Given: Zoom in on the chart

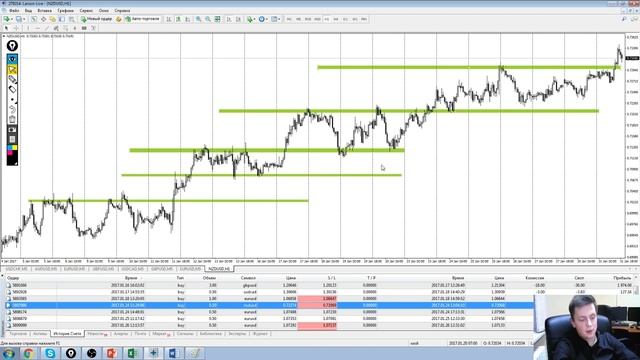Looking at the screenshot, I should [x=198, y=19].
